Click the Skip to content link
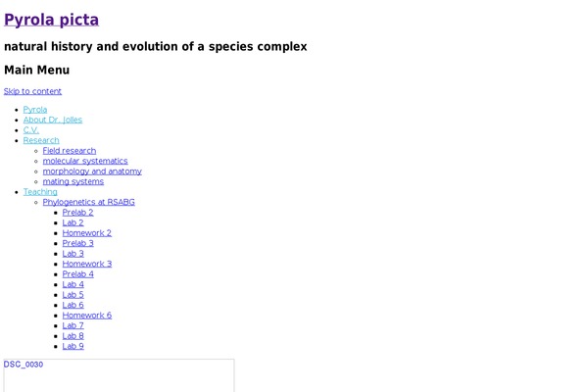Image resolution: width=588 pixels, height=392 pixels. pos(32,91)
